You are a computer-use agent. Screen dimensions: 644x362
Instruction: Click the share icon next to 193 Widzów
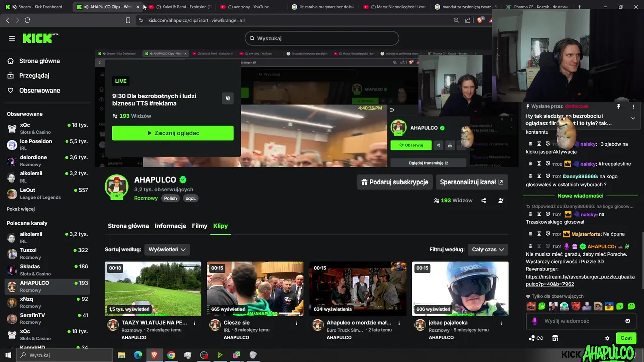coord(483,200)
